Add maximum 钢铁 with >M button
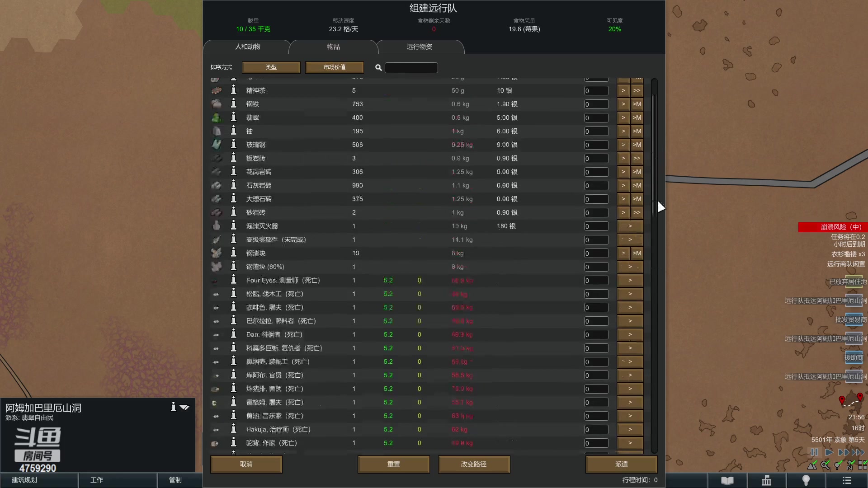868x488 pixels. (637, 104)
